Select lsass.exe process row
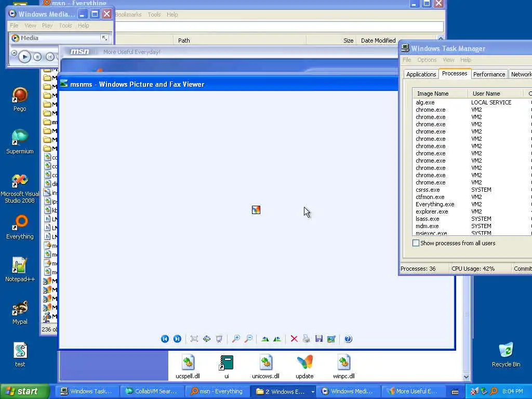Screen dimensions: 532x399 (472, 219)
